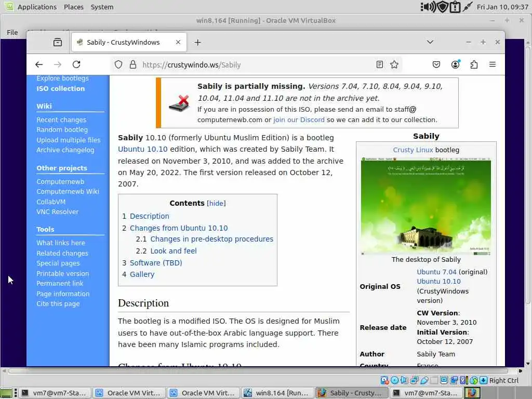Open the VirtualBox File menu
Screen dimensions: 532x399
tap(12, 32)
